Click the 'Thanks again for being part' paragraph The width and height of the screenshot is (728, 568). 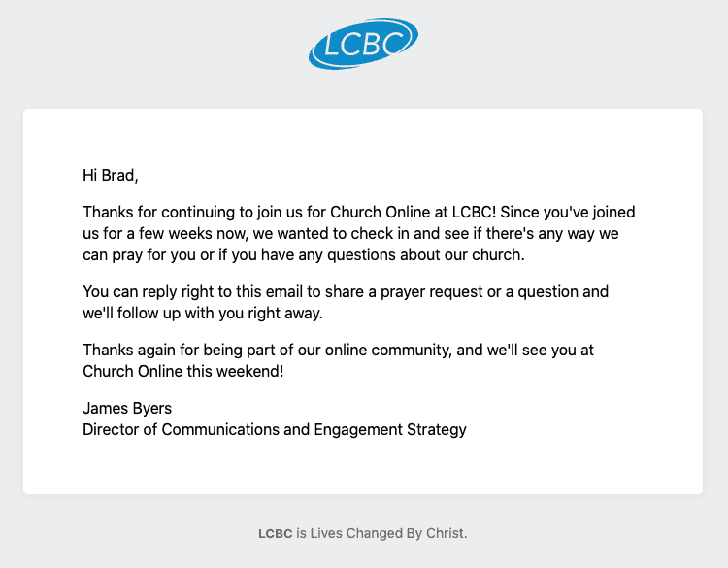coord(338,360)
